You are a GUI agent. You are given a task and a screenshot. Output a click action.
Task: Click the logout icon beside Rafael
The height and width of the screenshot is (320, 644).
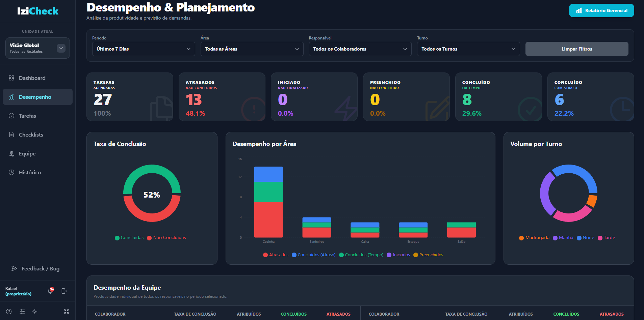64,291
